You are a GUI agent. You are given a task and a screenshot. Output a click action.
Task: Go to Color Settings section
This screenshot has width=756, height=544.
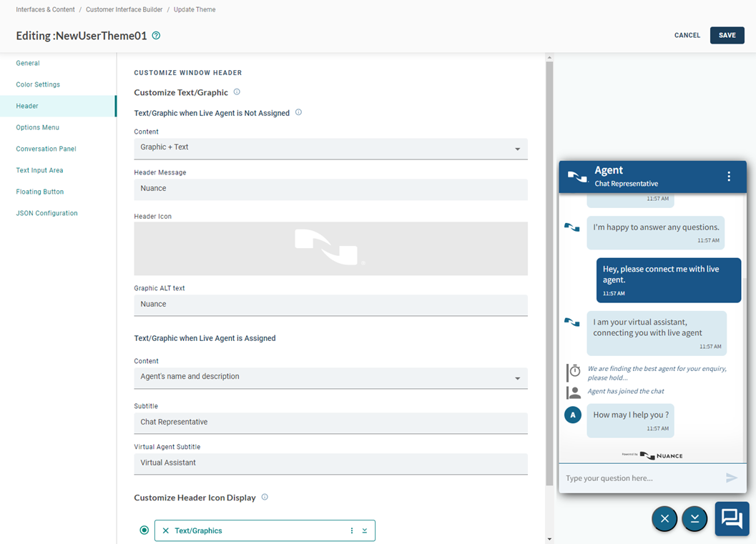point(38,84)
